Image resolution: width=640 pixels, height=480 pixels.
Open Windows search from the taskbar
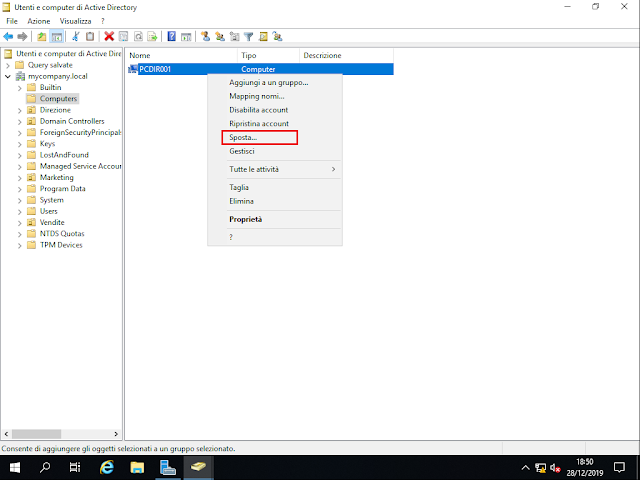click(x=45, y=467)
